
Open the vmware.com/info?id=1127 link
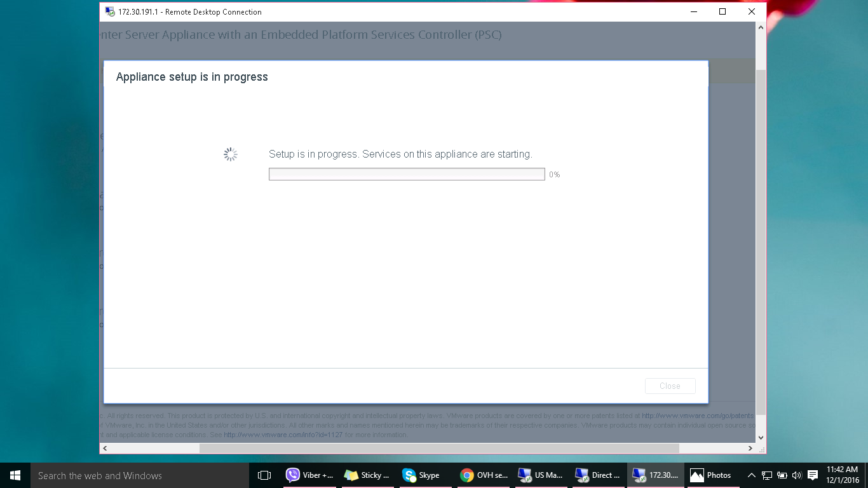[x=283, y=435]
